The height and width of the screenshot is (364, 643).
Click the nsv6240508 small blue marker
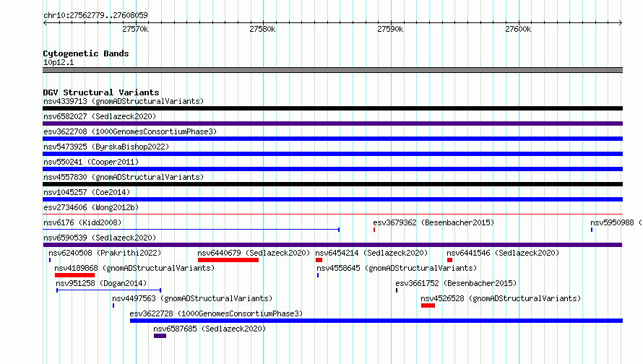50,260
